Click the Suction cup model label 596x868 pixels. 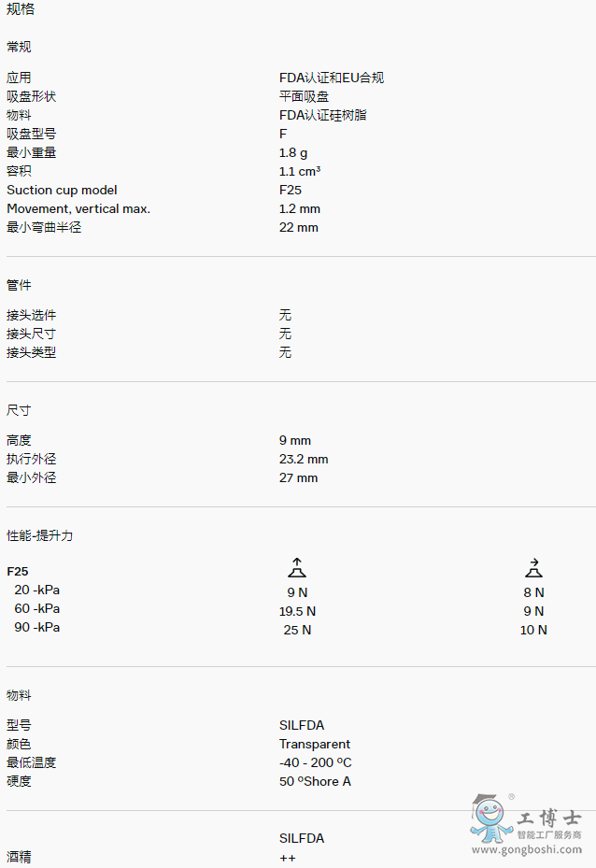point(62,190)
